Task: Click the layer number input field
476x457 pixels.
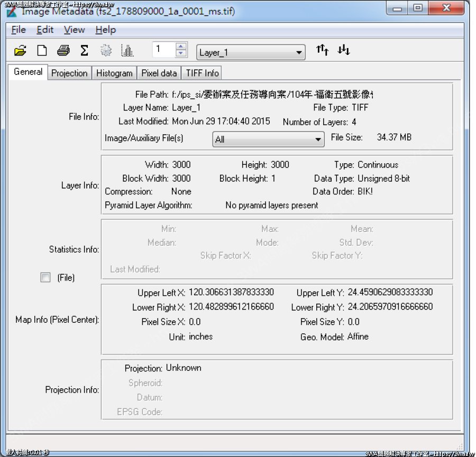Action: tap(163, 50)
